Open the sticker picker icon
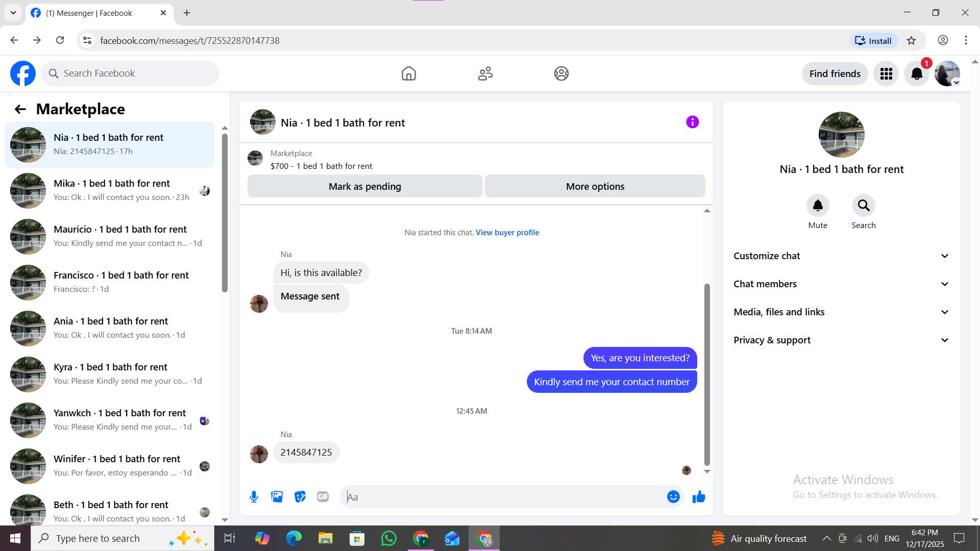 300,496
